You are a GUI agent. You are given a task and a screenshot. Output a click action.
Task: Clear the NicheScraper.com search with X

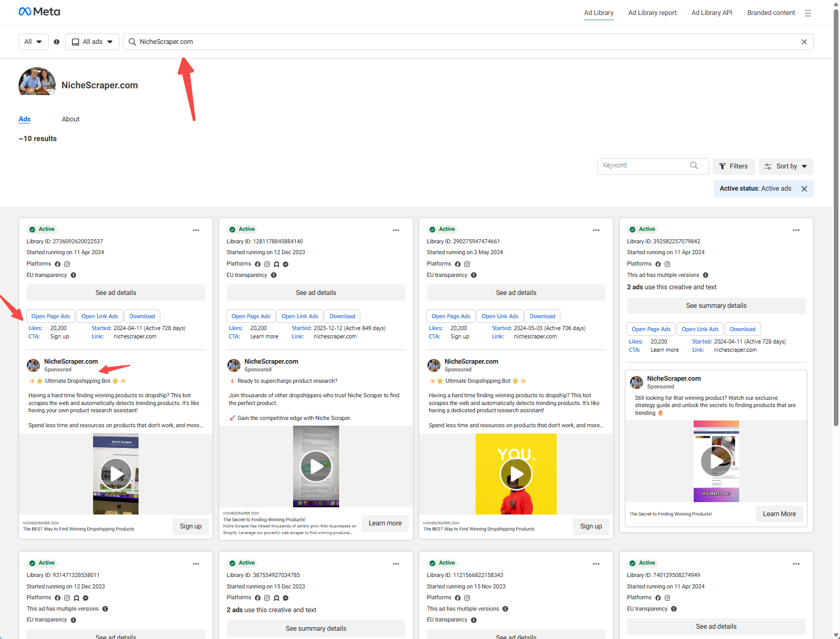804,42
